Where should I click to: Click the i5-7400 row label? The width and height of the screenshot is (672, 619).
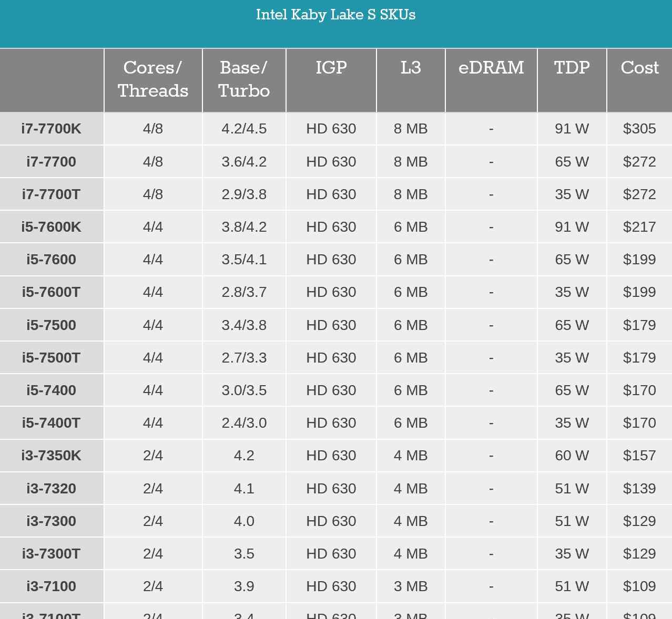point(51,390)
